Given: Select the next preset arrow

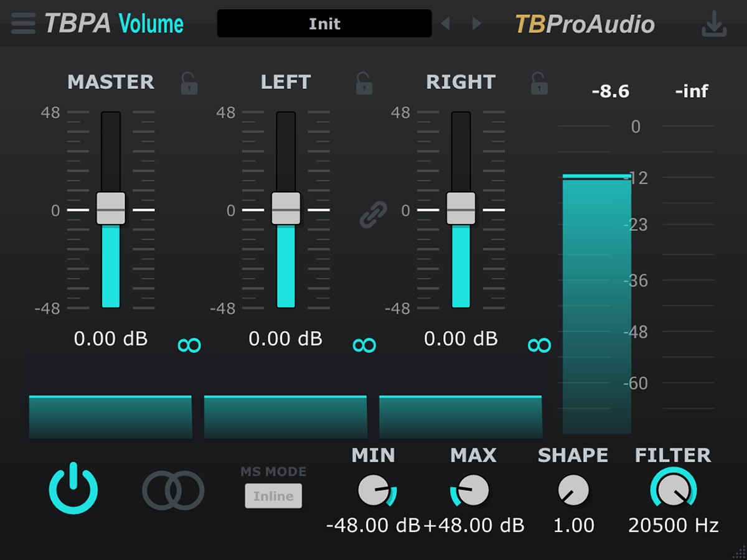Looking at the screenshot, I should [477, 24].
